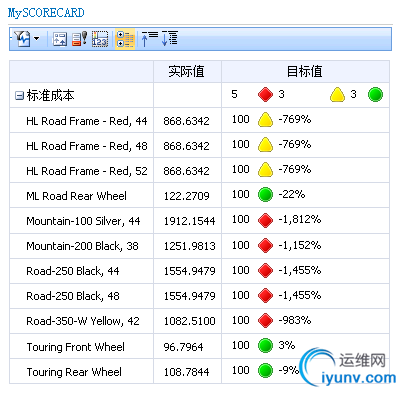Click green circle in 标准成本 summary row
The height and width of the screenshot is (394, 402).
[x=375, y=94]
